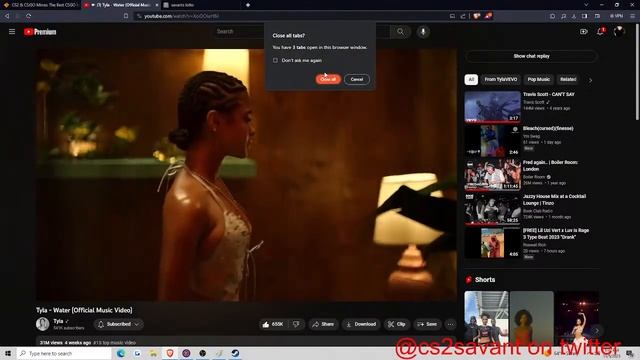640x360 pixels.
Task: Open the browser main menu icon
Action: click(632, 16)
